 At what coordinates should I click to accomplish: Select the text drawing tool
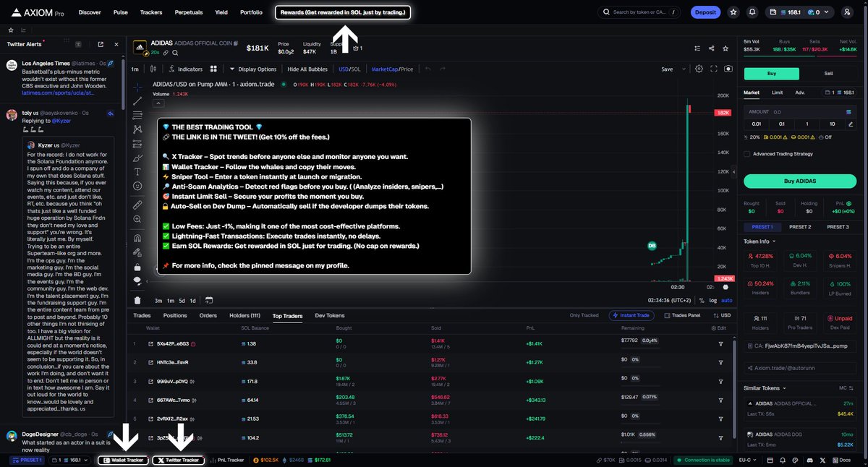click(137, 171)
